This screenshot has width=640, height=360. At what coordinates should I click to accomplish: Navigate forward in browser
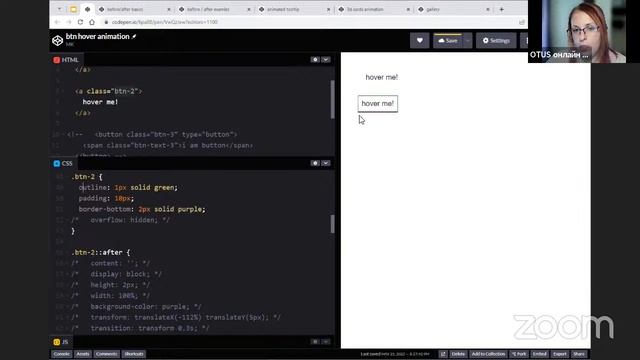click(x=69, y=22)
